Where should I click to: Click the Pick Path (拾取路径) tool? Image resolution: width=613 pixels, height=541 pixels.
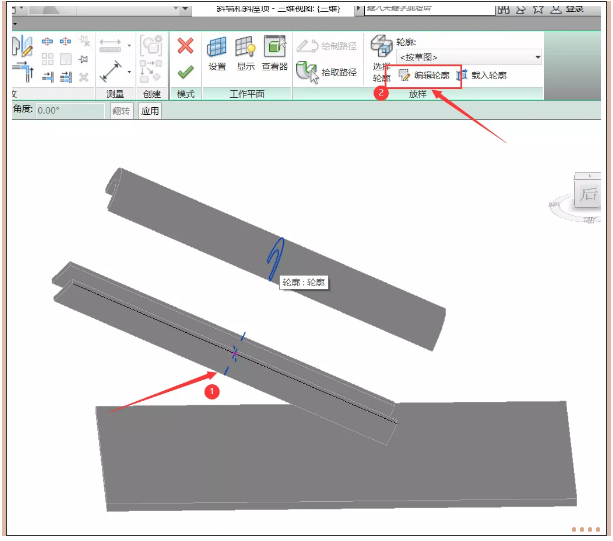point(328,73)
